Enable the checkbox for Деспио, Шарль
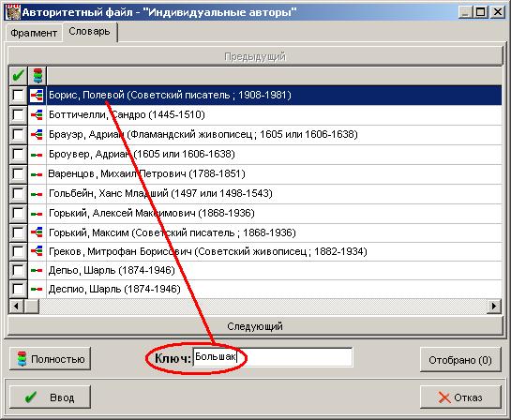 coord(18,289)
